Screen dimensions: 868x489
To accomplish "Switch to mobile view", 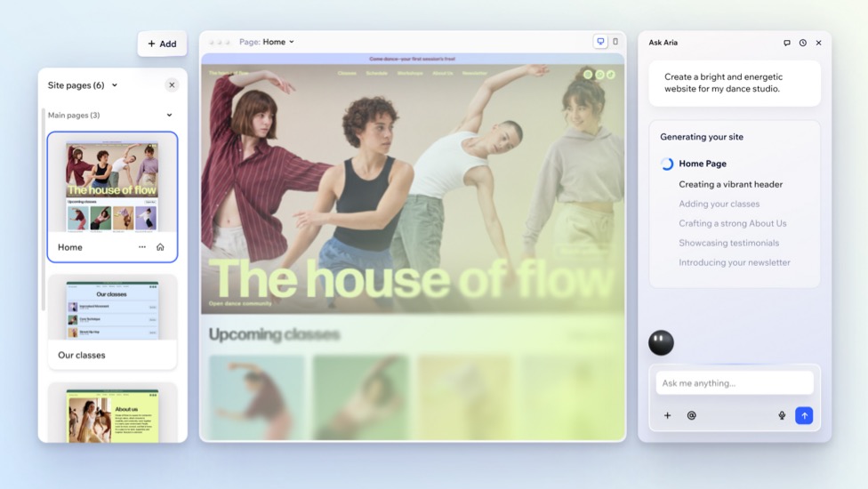I will pos(615,42).
